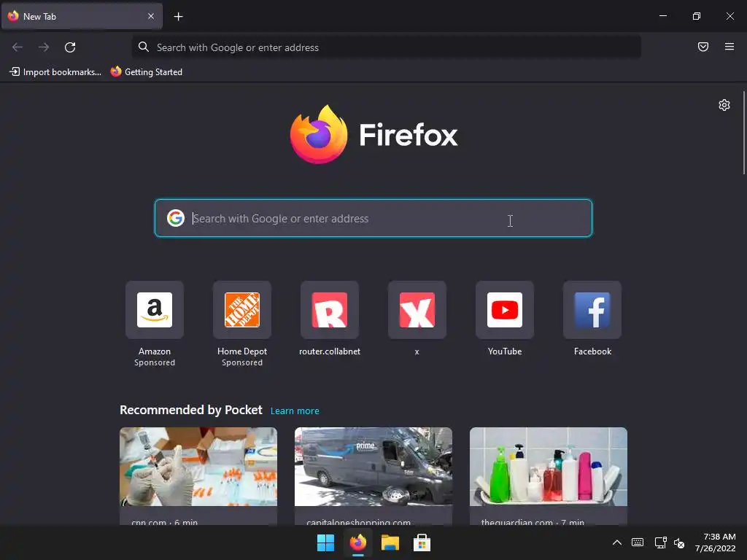The image size is (747, 560).
Task: Close the New Tab tab
Action: point(150,16)
